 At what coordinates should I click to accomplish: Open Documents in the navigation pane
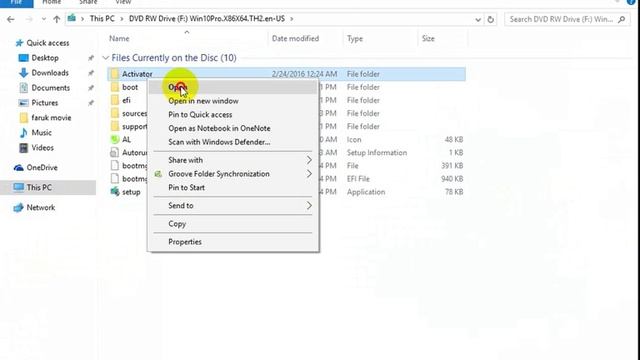51,88
